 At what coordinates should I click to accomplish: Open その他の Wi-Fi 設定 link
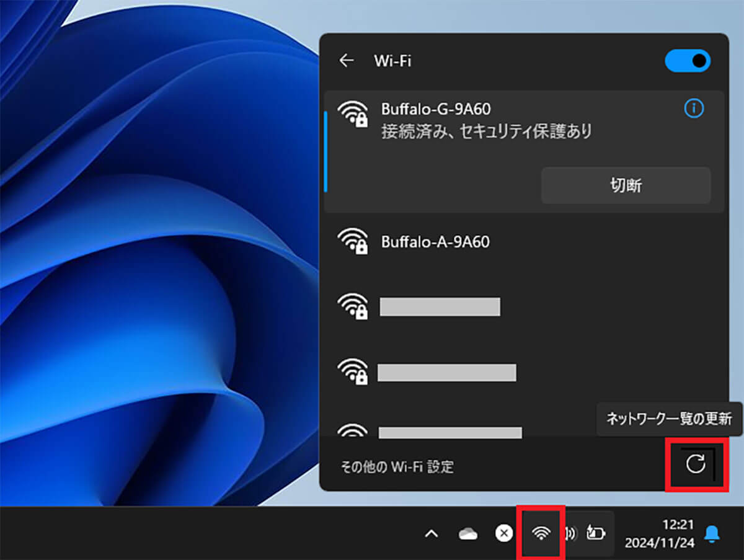coord(397,467)
